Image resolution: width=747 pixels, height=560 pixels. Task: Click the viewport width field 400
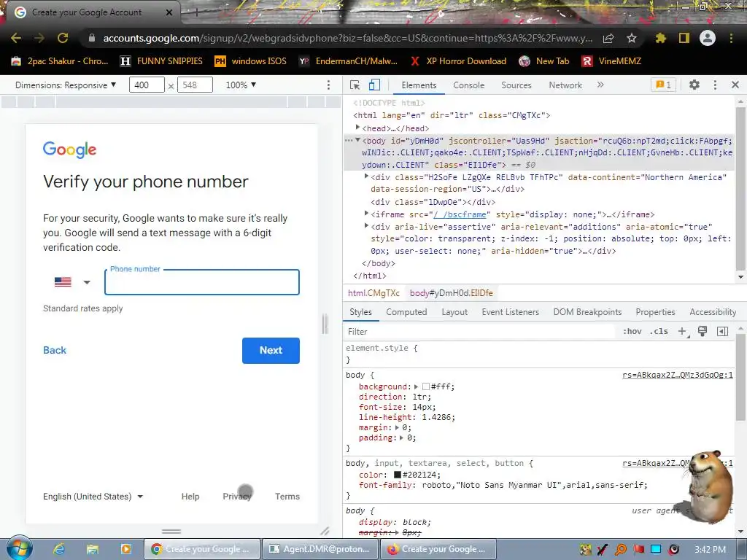click(x=147, y=85)
